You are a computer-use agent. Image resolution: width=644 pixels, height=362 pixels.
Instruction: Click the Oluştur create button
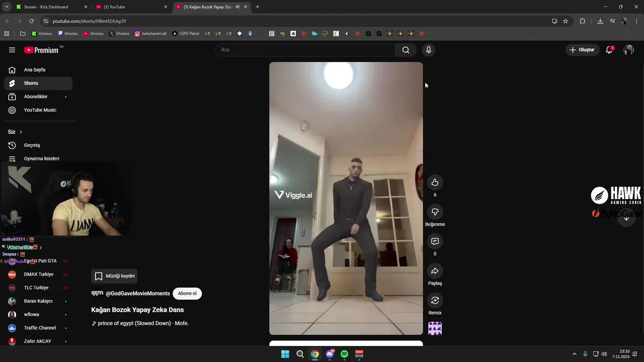[x=582, y=50]
